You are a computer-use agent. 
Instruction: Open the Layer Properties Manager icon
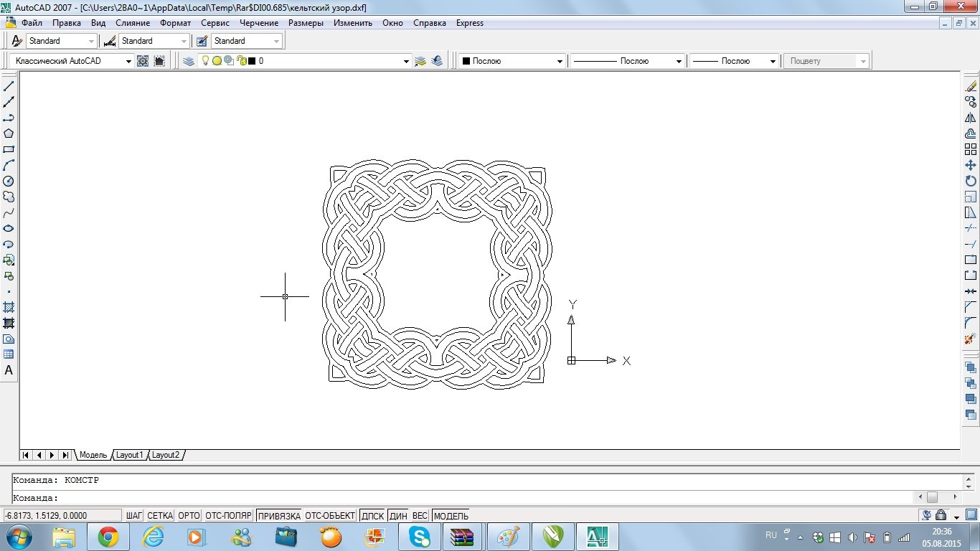[189, 61]
